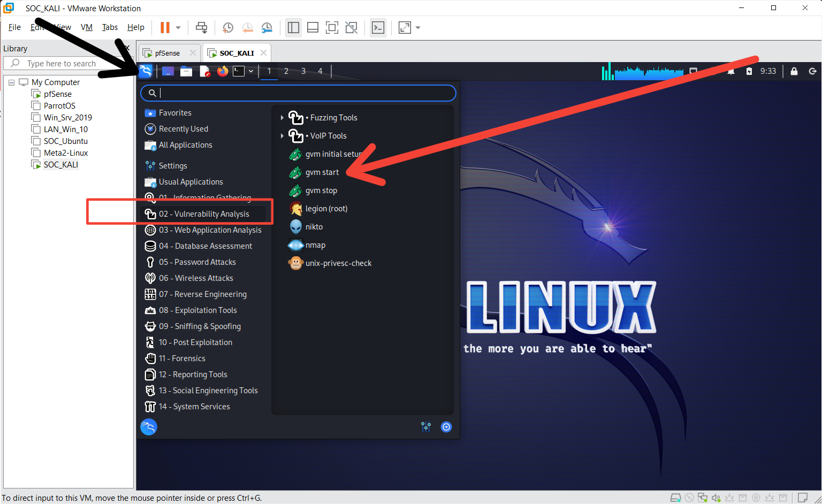Close the SOC_KALI tab
The image size is (822, 504).
[x=263, y=52]
